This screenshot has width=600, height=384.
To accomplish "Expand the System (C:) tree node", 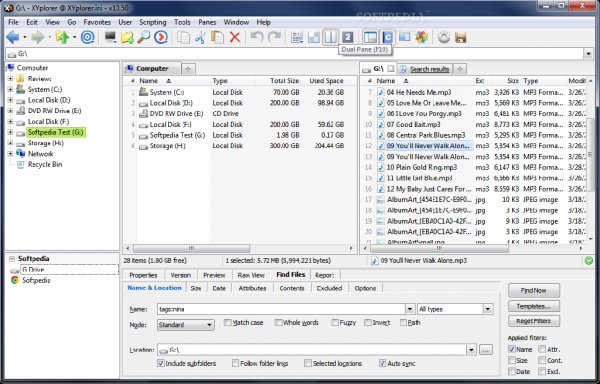I will click(10, 89).
